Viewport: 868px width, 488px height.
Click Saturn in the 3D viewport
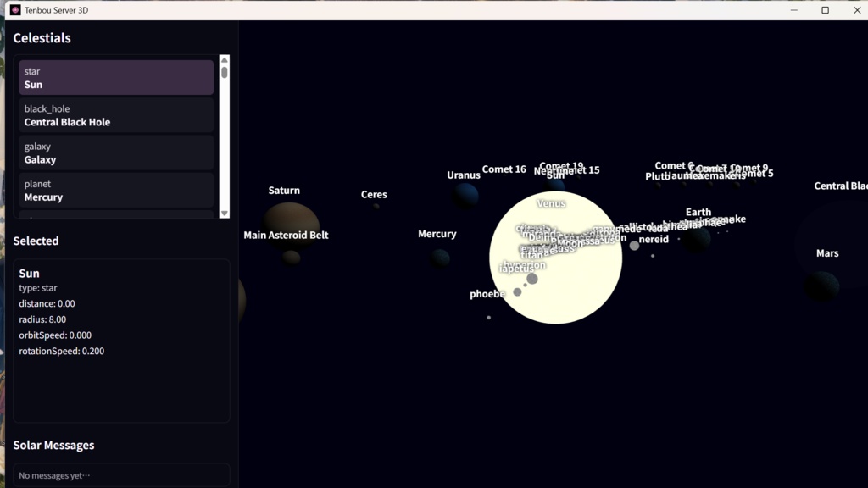284,190
